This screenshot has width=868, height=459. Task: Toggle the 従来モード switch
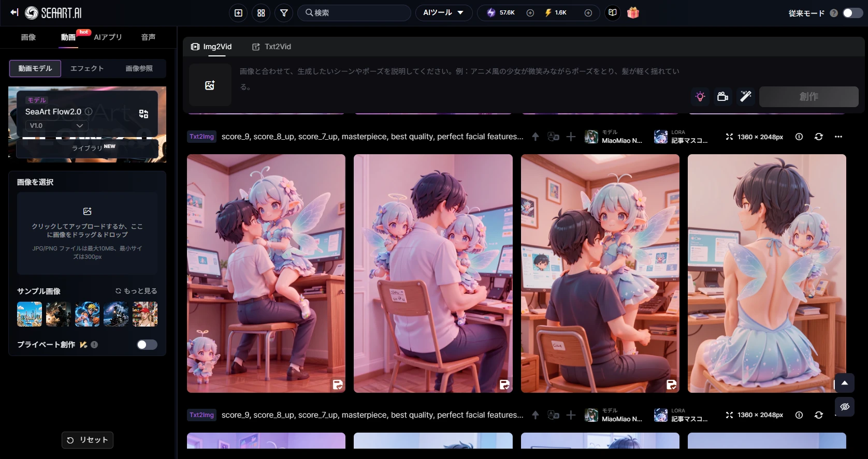852,13
